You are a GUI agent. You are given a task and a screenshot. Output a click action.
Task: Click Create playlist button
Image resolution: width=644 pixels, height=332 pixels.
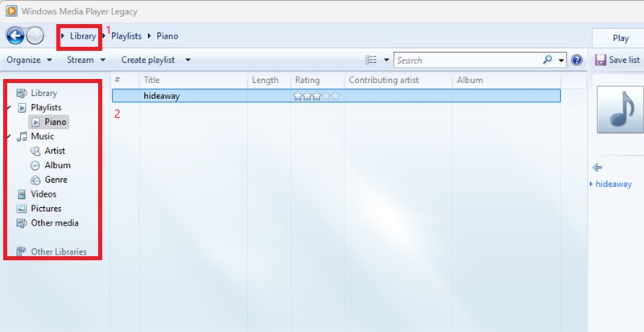coord(148,60)
